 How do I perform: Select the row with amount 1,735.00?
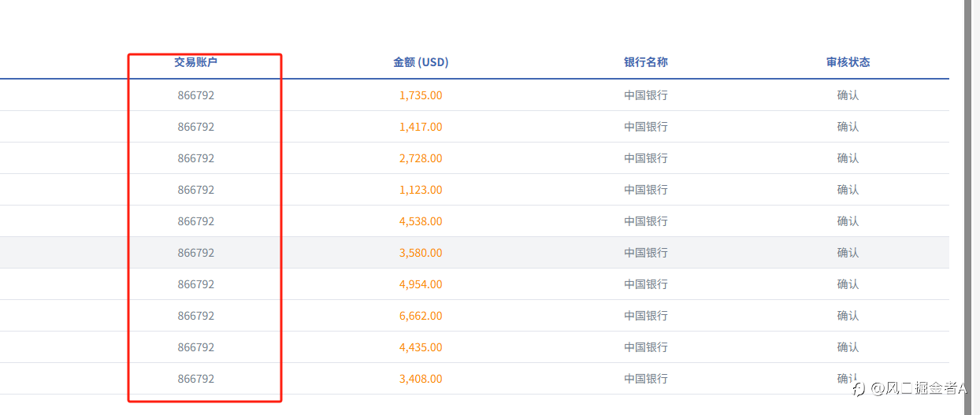pos(474,95)
